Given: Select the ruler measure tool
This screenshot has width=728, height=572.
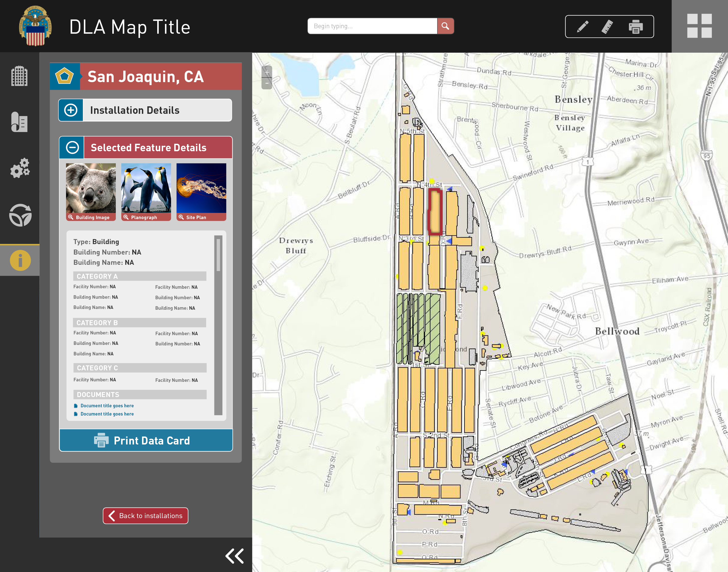Looking at the screenshot, I should pyautogui.click(x=607, y=26).
